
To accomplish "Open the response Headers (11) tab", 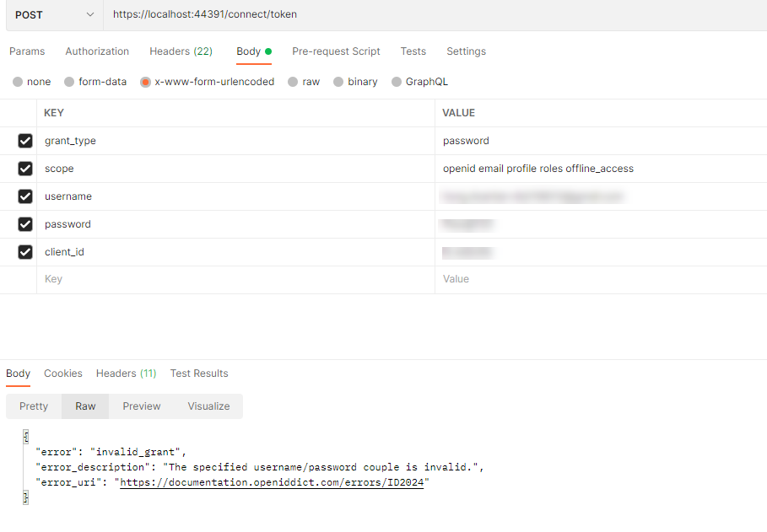I will pyautogui.click(x=127, y=373).
